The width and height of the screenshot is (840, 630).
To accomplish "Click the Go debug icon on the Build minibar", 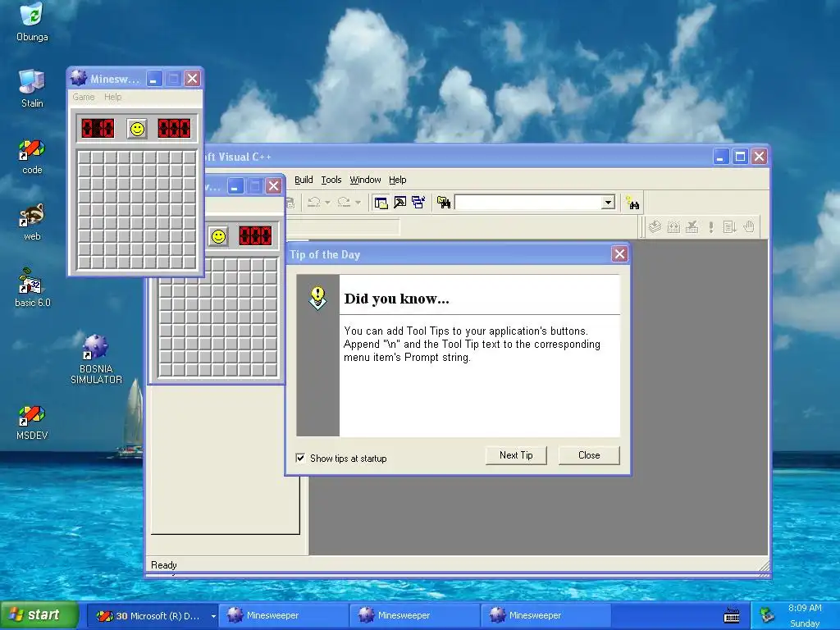I will click(x=729, y=227).
